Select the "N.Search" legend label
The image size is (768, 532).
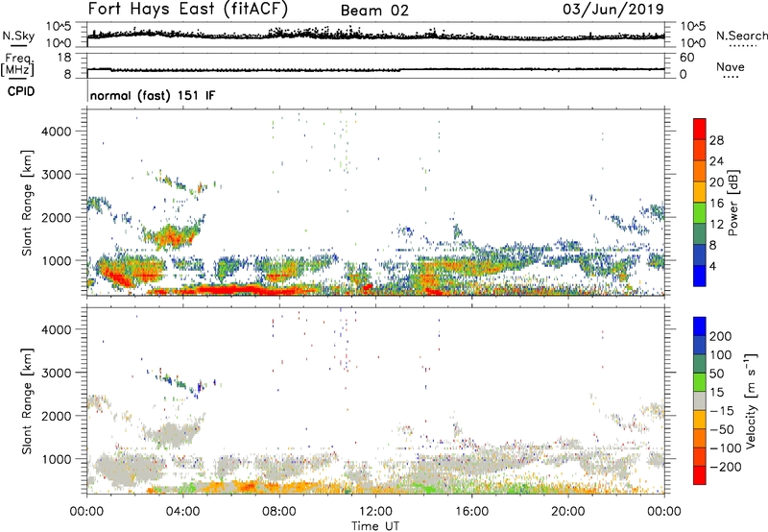coord(741,36)
